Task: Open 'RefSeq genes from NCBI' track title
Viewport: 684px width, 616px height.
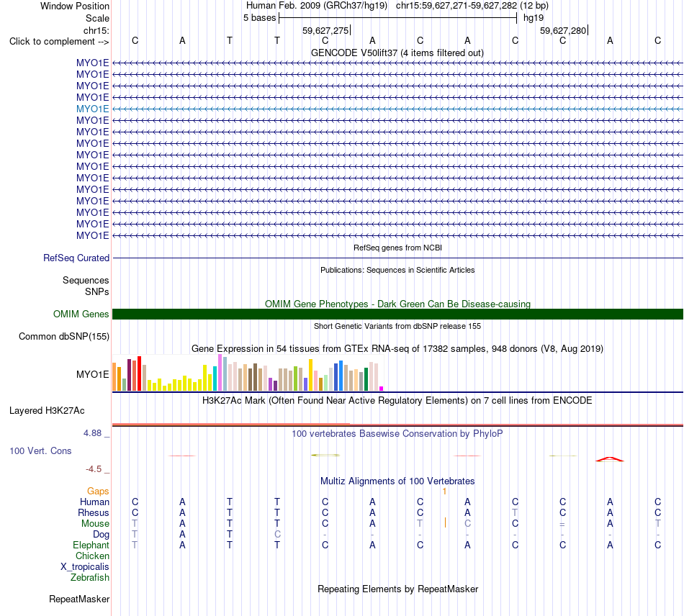Action: [397, 248]
